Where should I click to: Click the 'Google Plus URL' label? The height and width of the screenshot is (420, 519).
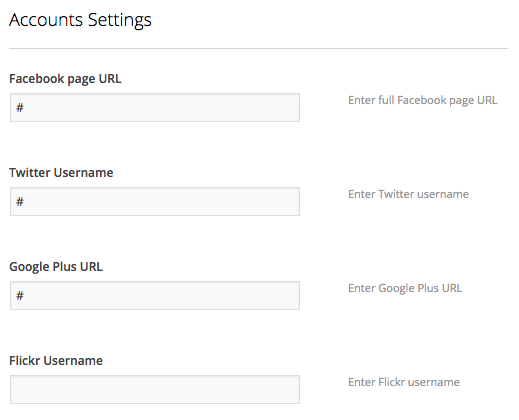pos(56,267)
